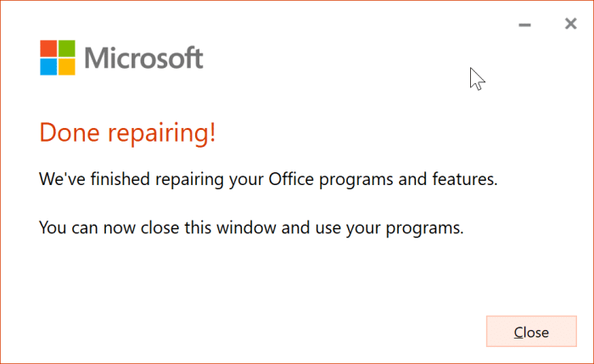Click the green square in Microsoft logo
Image resolution: width=594 pixels, height=364 pixels.
click(x=68, y=48)
